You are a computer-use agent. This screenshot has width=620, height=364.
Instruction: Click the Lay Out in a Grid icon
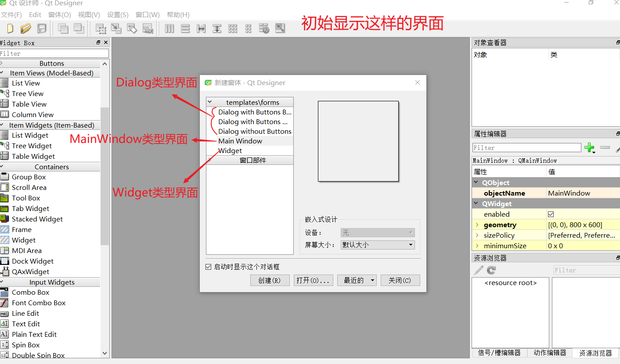[233, 28]
